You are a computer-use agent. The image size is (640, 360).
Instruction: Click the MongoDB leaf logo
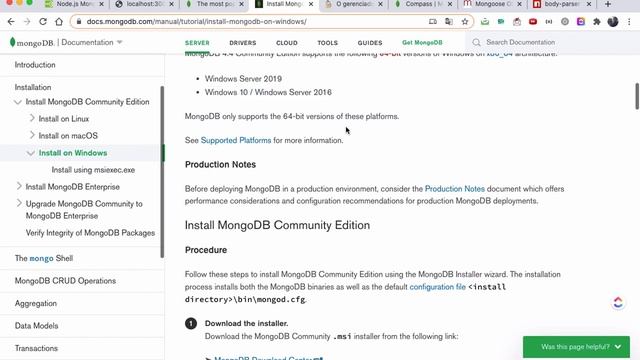tap(12, 42)
